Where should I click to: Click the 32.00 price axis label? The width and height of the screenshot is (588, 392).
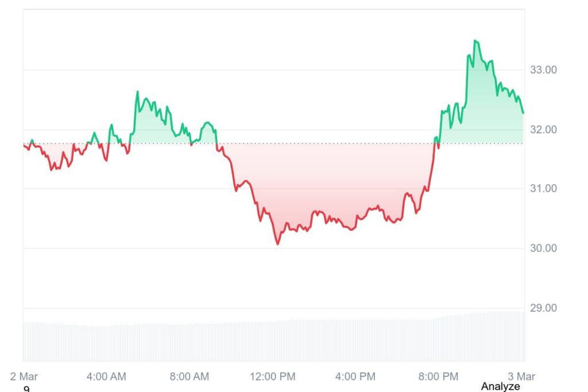543,130
